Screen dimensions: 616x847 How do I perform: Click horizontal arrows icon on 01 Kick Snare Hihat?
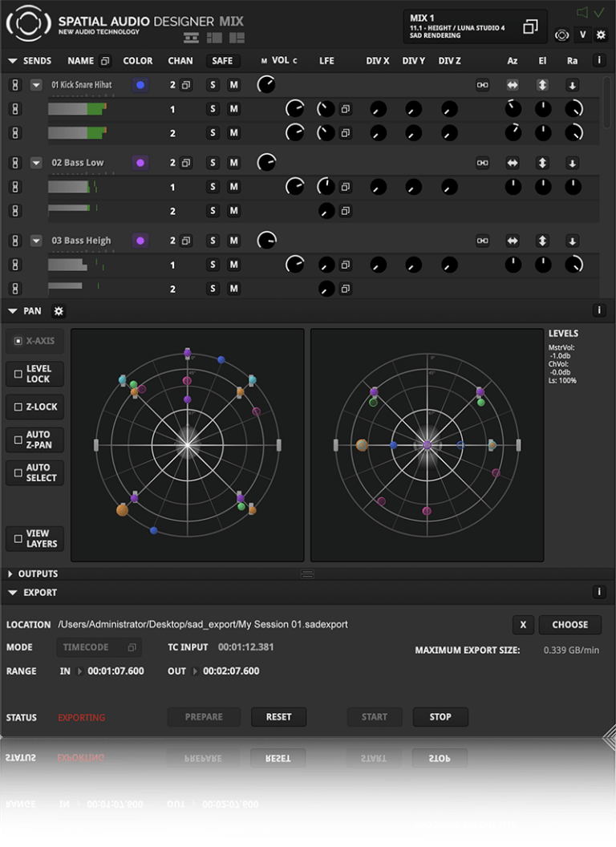[x=513, y=85]
